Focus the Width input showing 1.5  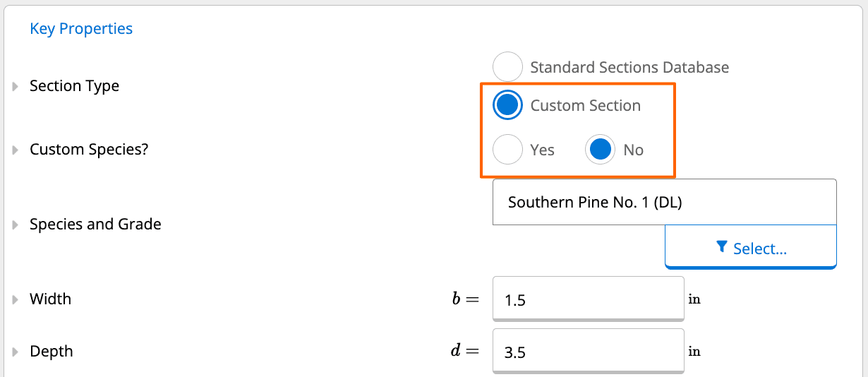[587, 300]
